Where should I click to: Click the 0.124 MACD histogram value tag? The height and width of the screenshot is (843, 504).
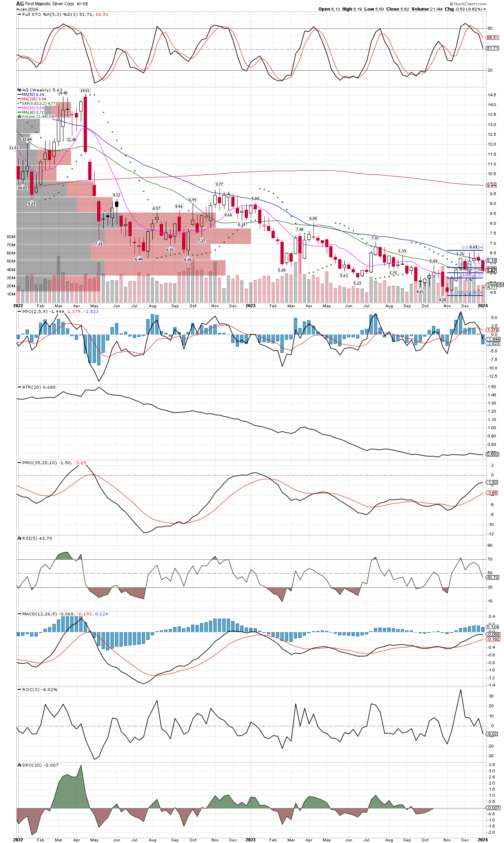pos(493,627)
